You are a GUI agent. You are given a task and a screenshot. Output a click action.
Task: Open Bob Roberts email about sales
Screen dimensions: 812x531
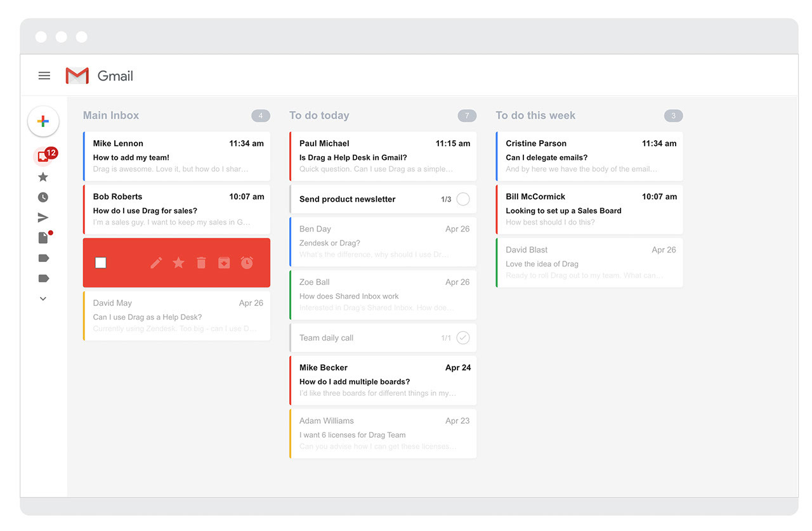point(176,209)
